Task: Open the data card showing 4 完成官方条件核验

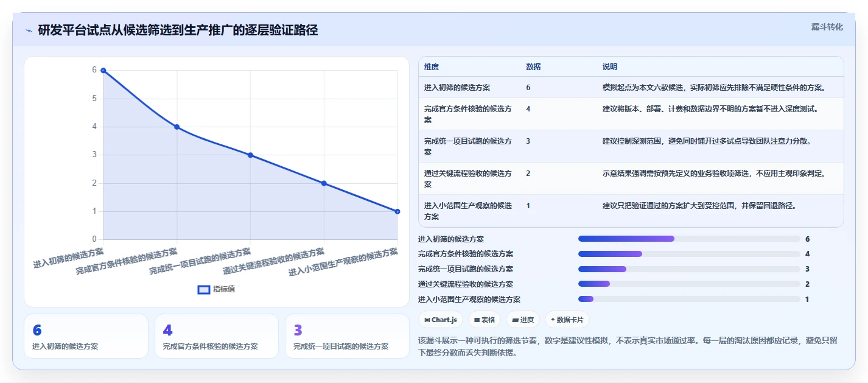Action: click(x=217, y=336)
